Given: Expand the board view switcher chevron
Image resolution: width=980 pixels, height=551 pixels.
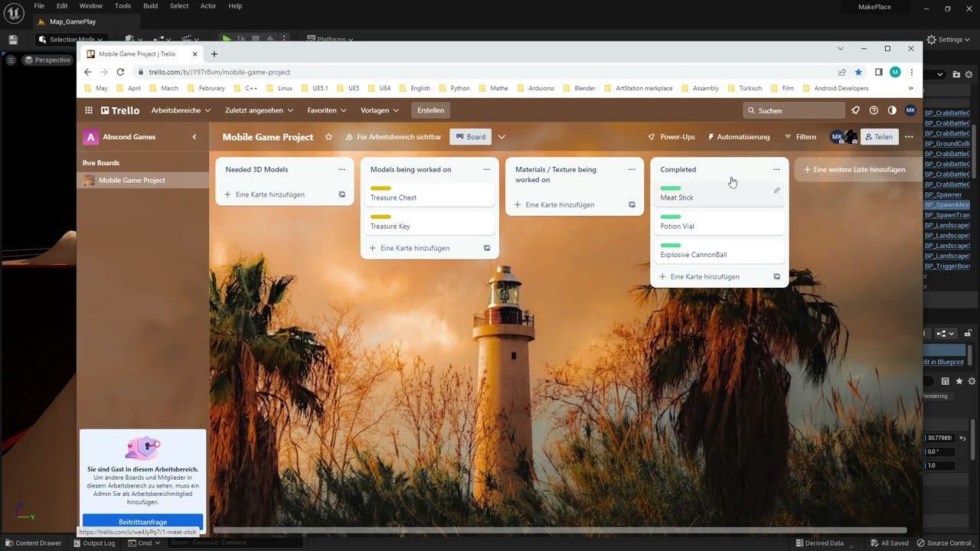Looking at the screenshot, I should click(501, 137).
